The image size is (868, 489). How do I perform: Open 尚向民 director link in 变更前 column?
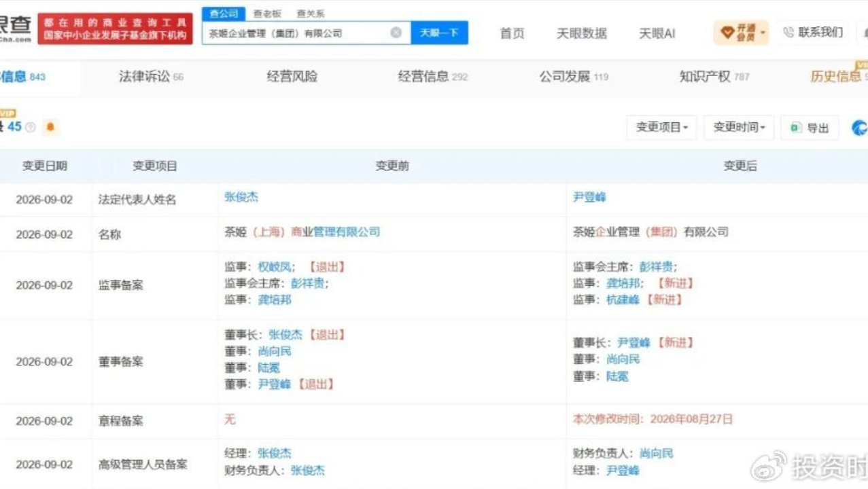275,351
